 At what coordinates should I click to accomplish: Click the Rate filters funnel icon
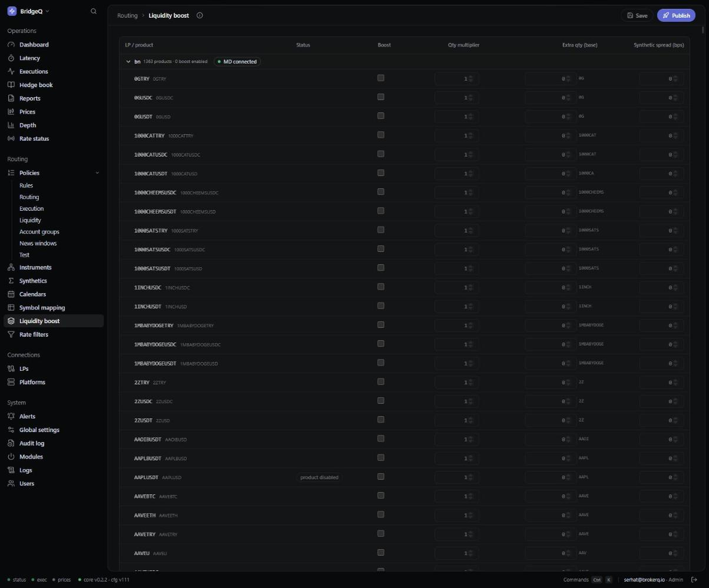[11, 334]
